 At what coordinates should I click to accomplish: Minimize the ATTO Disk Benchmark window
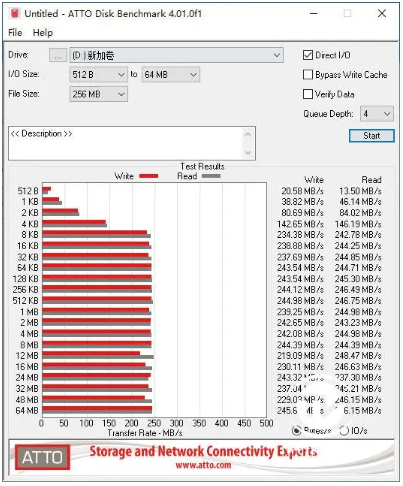tap(314, 14)
